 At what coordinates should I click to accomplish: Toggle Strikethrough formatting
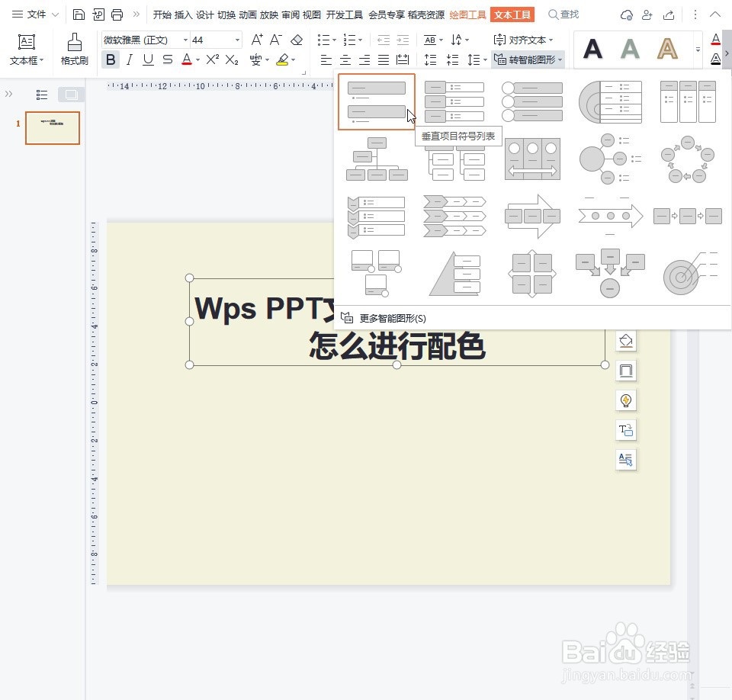tap(168, 59)
